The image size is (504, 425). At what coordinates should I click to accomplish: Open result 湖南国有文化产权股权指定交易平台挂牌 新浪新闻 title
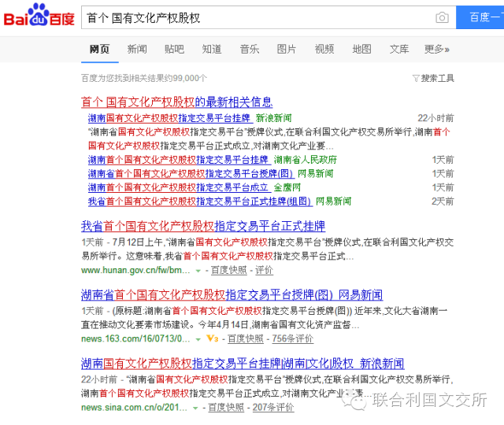tap(243, 364)
